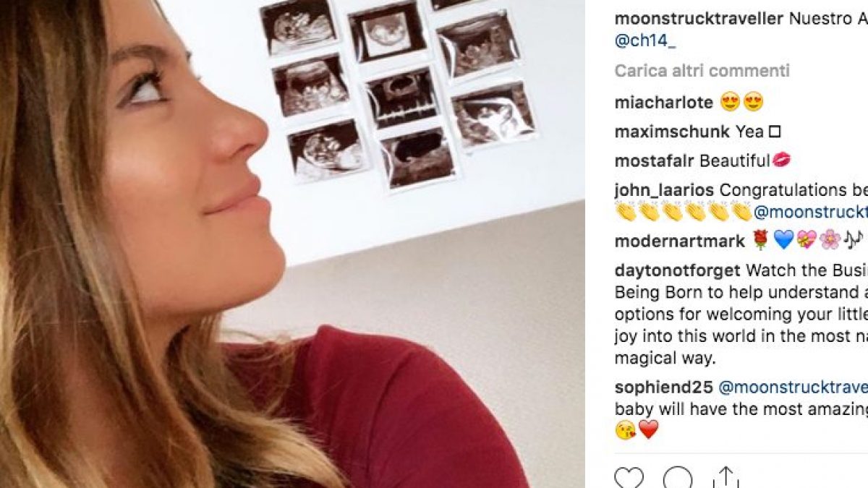Click the red heart emoji under sophiend25's comment
Image resolution: width=868 pixels, height=488 pixels.
649,430
